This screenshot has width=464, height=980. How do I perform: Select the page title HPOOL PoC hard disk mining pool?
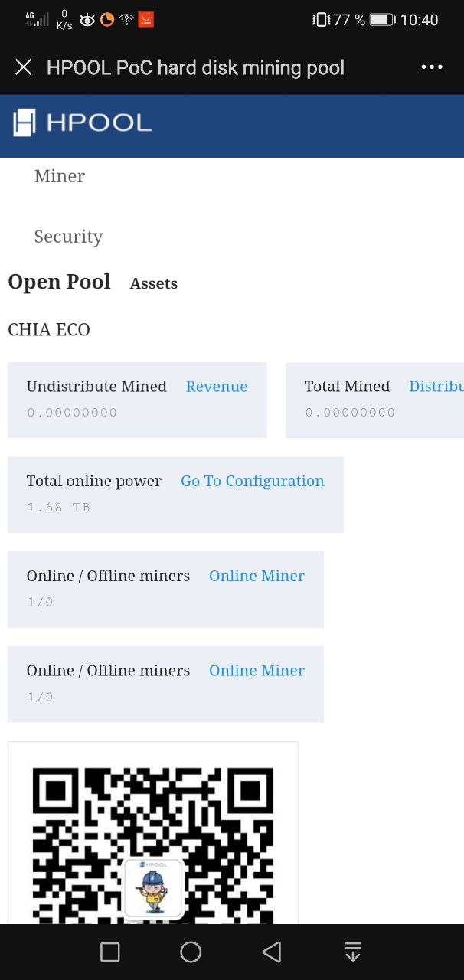click(x=195, y=67)
